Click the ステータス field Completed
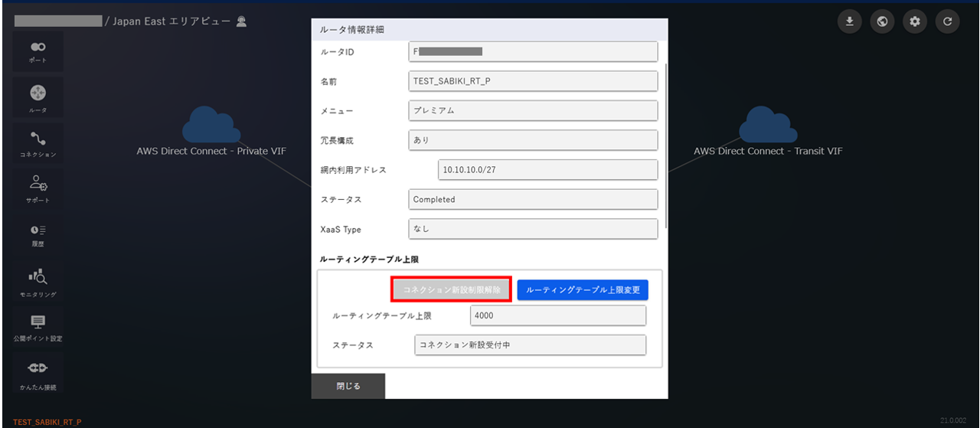980x428 pixels. [x=533, y=199]
